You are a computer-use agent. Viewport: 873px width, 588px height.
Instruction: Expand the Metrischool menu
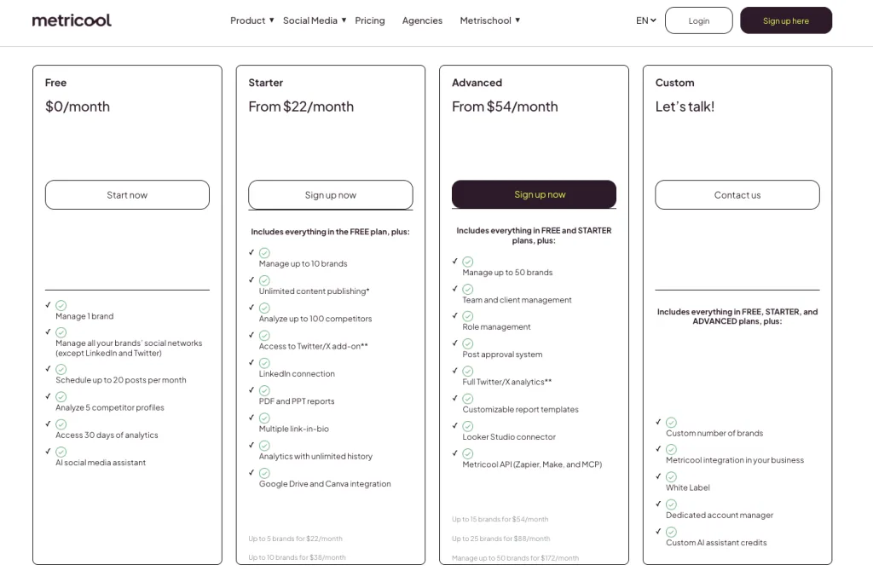pos(489,20)
